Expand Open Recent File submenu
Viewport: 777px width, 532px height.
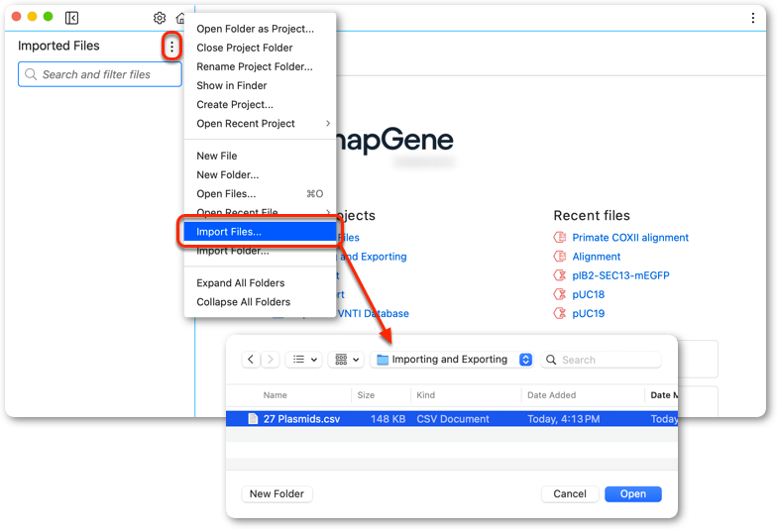point(328,212)
